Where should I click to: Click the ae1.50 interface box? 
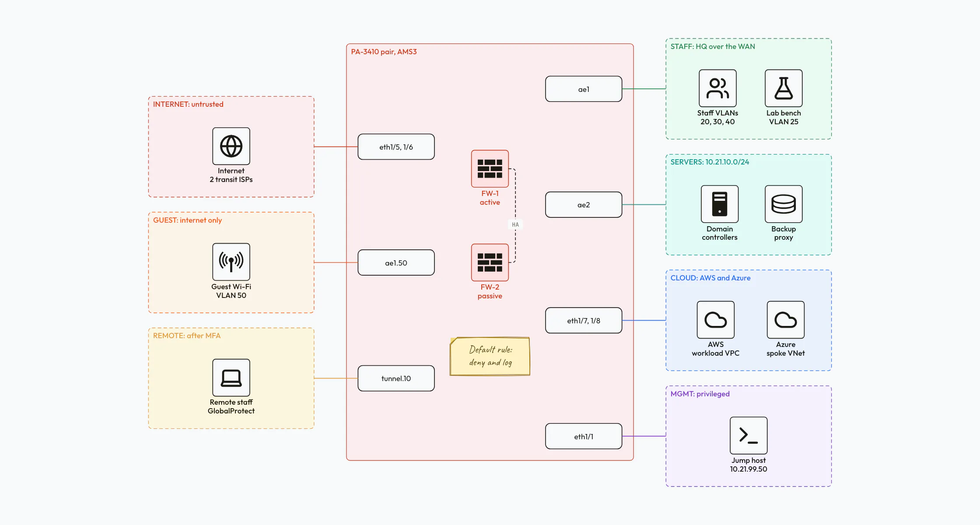tap(396, 262)
